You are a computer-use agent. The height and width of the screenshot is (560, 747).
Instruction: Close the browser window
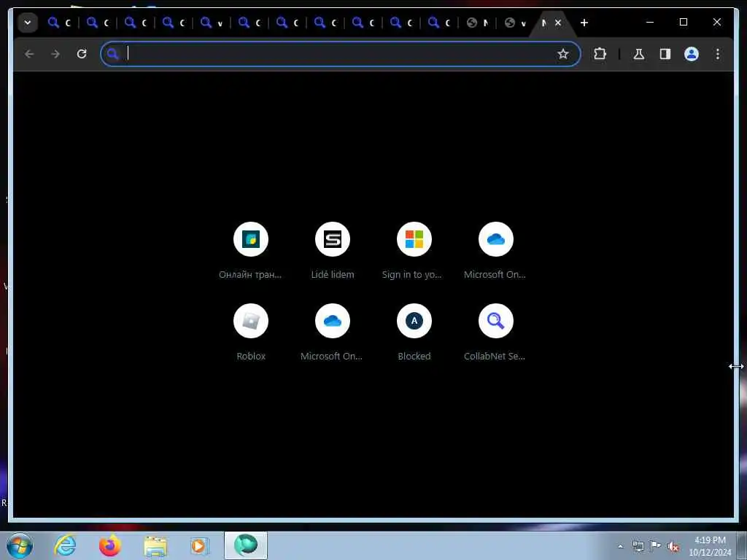pos(716,22)
